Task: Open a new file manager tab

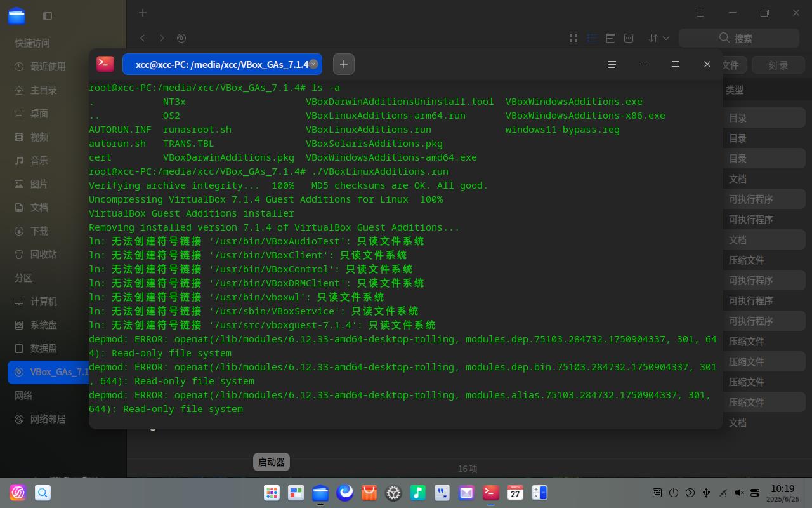Action: tap(143, 13)
